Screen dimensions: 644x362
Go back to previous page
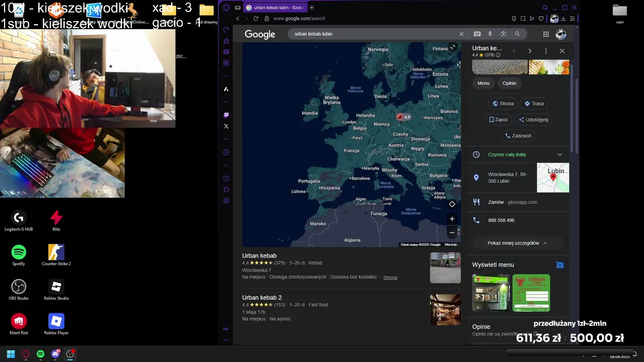click(238, 19)
